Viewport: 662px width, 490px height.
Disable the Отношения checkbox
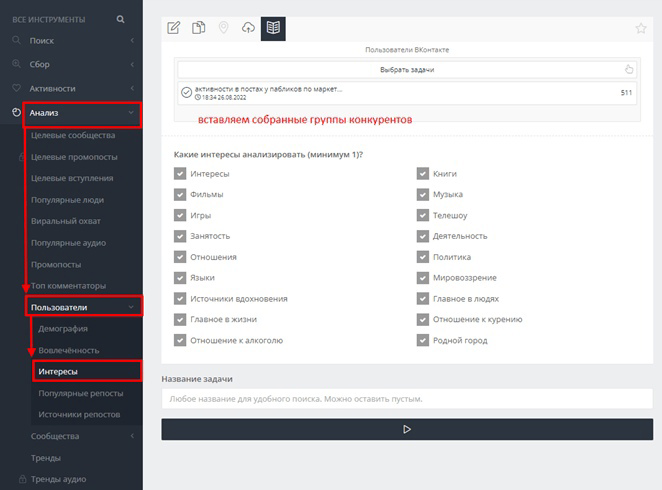[x=180, y=257]
